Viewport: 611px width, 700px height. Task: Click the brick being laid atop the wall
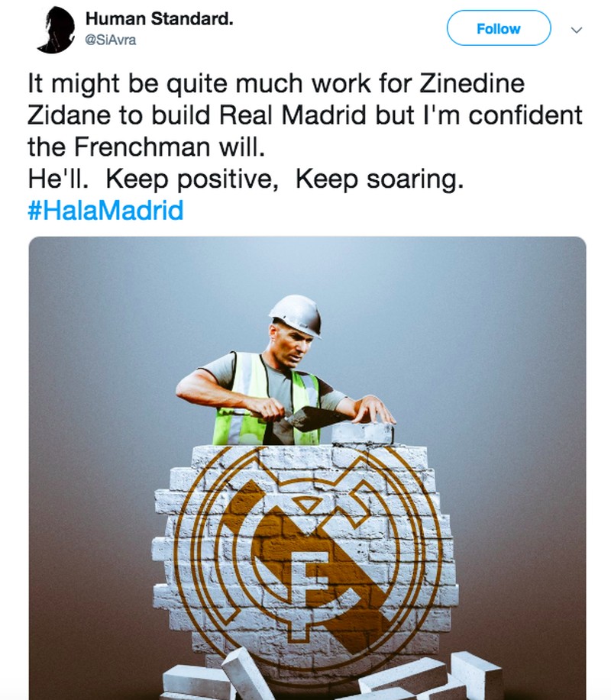click(362, 433)
